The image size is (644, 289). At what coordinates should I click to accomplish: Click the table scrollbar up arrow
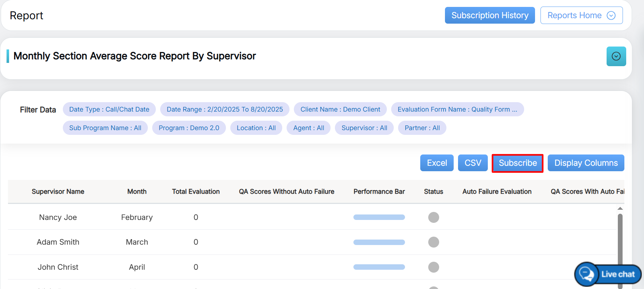[x=620, y=209]
